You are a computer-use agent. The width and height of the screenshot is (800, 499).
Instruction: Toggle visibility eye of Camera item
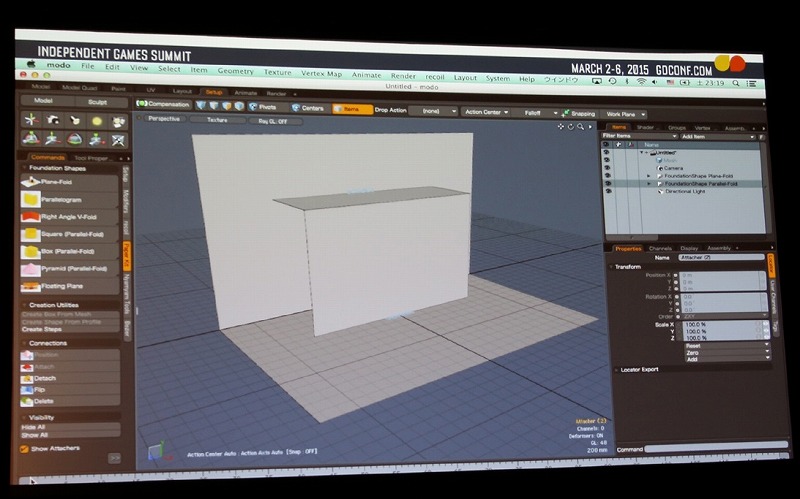[x=607, y=167]
